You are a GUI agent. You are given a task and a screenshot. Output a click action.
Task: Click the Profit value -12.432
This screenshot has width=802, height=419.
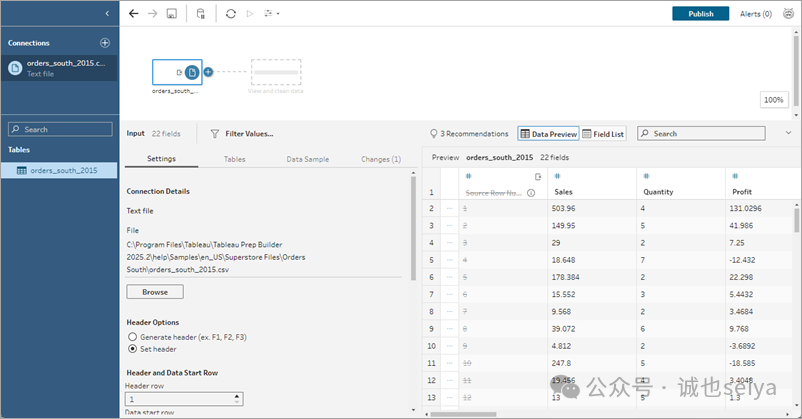point(742,260)
